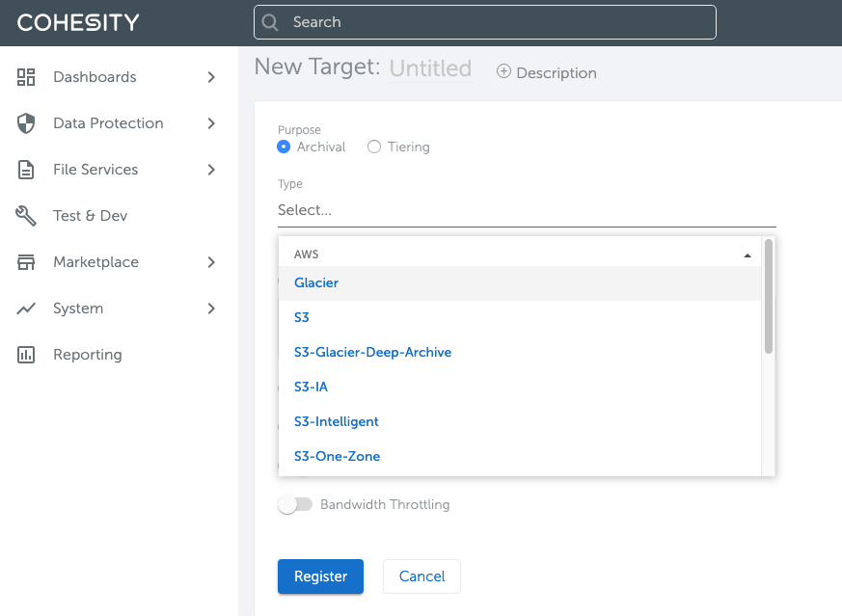Expand the Dashboards submenu chevron

(x=211, y=77)
